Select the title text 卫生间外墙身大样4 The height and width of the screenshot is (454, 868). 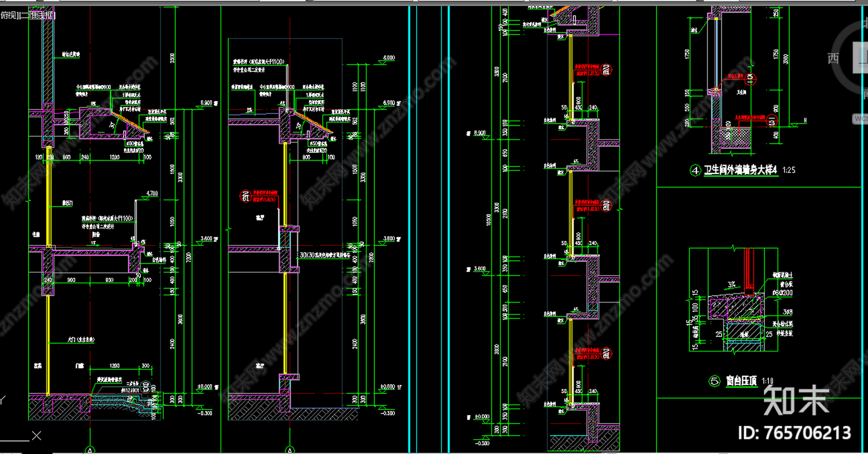tap(741, 170)
